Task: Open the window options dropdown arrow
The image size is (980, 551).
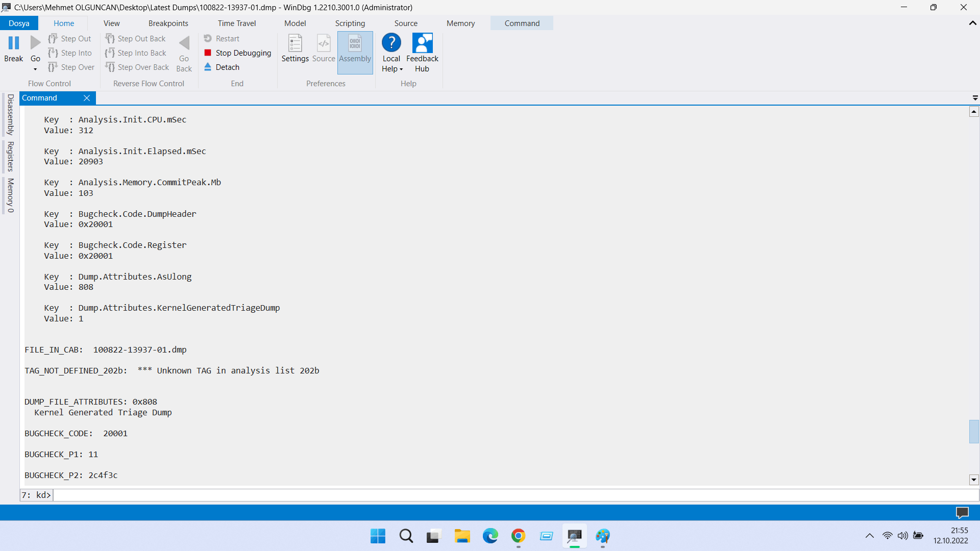Action: click(975, 97)
